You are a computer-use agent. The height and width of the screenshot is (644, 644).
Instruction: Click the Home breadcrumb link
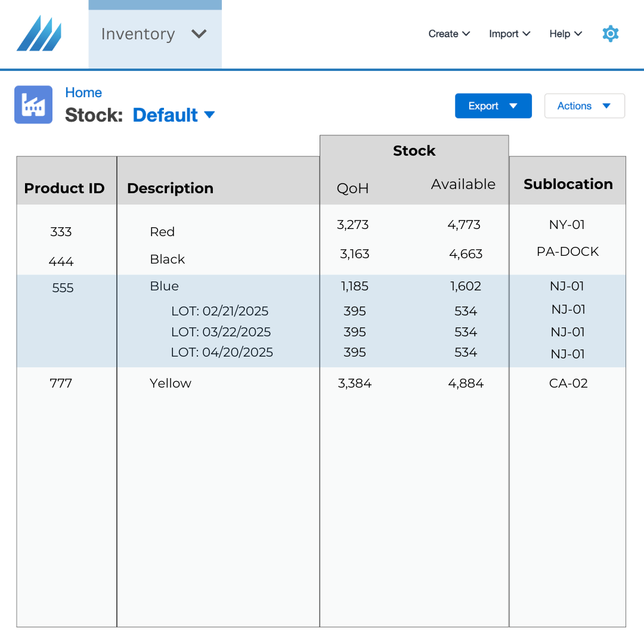(x=83, y=92)
